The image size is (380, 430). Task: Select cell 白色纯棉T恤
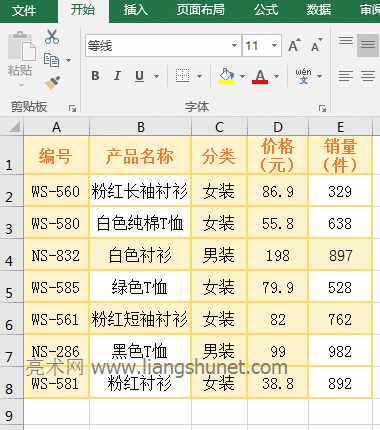tap(140, 223)
